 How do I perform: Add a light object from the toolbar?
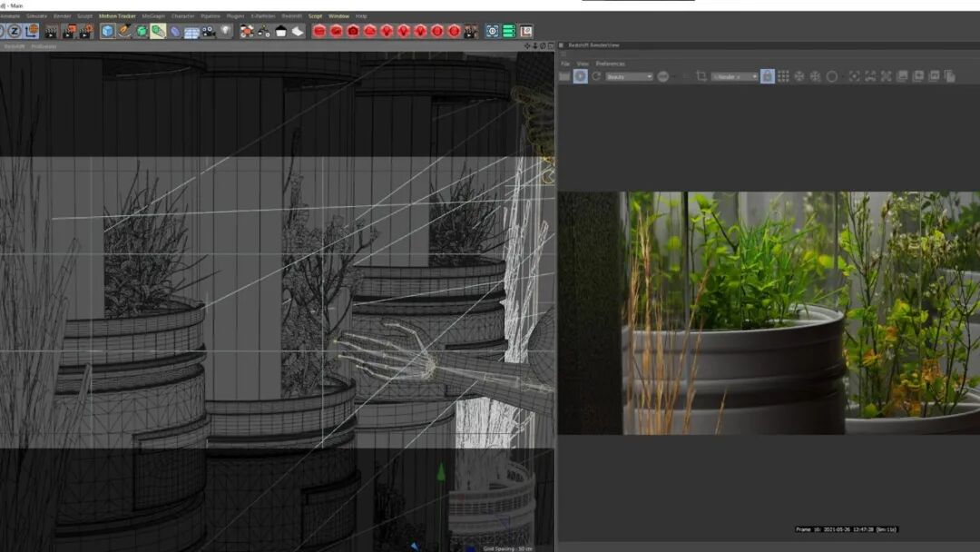226,31
